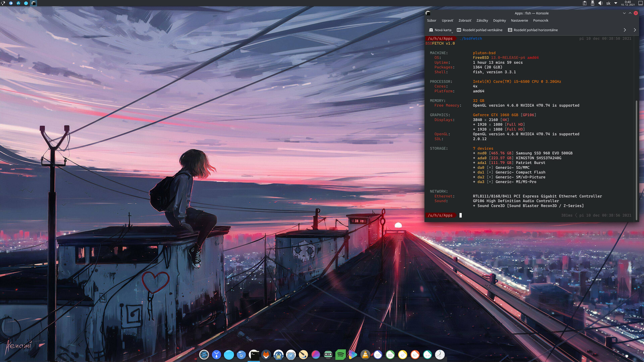
Task: Open the Writer document dock icon
Action: click(378, 354)
